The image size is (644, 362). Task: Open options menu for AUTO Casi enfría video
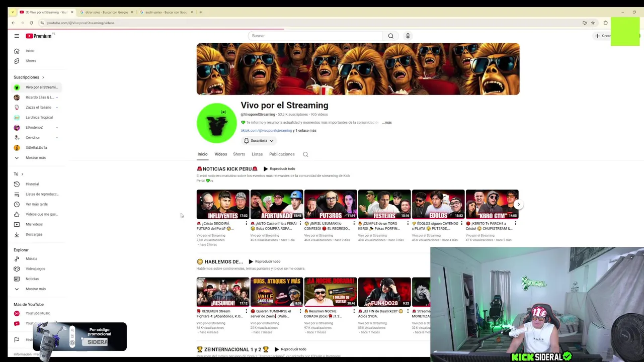pyautogui.click(x=300, y=223)
